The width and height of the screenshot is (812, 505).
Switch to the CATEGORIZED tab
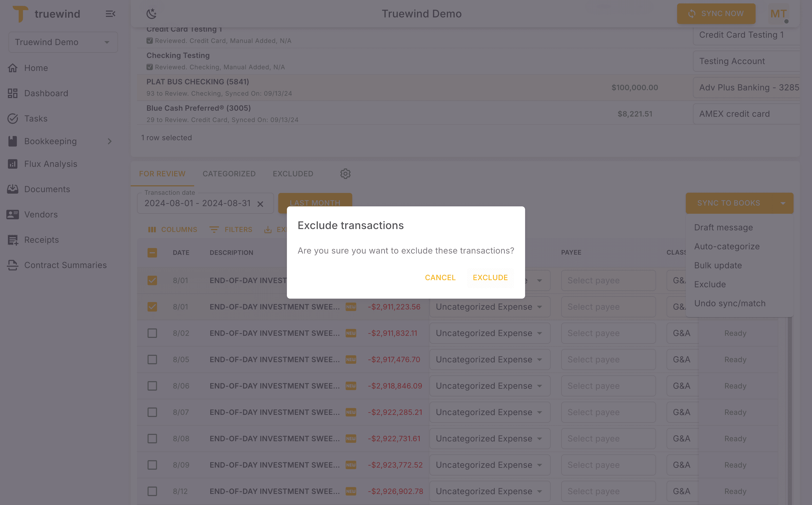tap(229, 174)
